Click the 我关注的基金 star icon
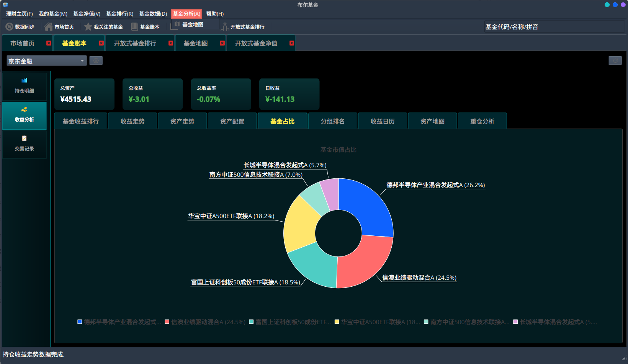This screenshot has height=364, width=628. (88, 27)
